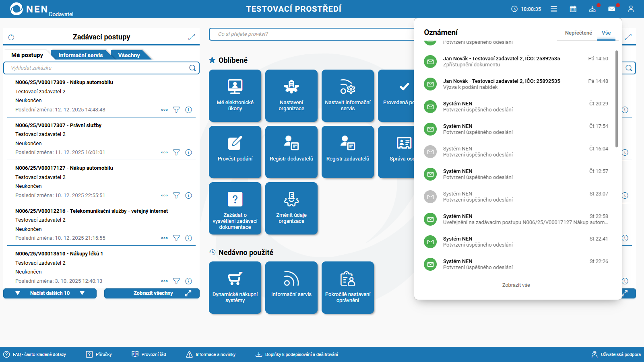Click the notifications panel scrollbar
The height and width of the screenshot is (362, 644).
pyautogui.click(x=616, y=99)
